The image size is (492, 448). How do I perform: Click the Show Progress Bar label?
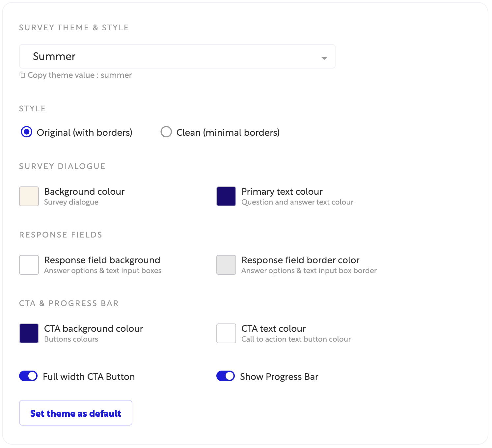(279, 377)
